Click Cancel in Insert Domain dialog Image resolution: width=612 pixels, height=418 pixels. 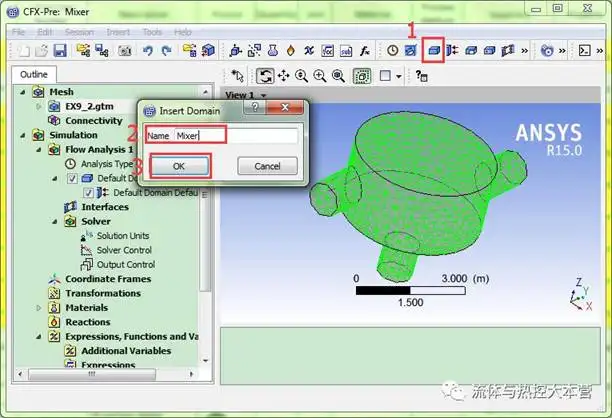pos(267,166)
